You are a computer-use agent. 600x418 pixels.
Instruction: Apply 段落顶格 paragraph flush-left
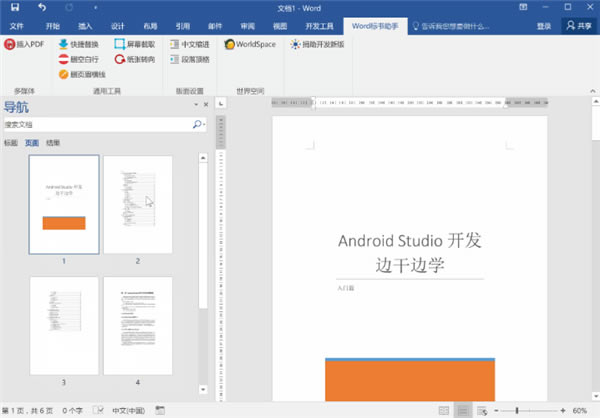pos(190,59)
